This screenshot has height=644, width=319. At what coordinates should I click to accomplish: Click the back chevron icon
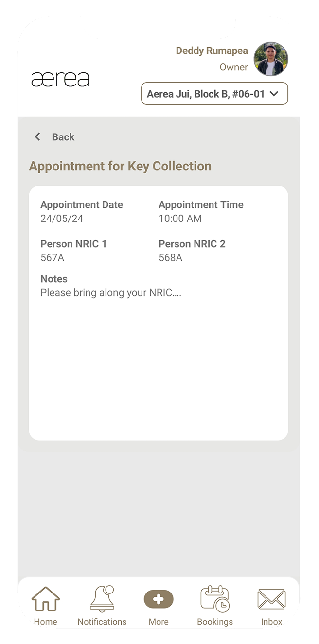[37, 136]
